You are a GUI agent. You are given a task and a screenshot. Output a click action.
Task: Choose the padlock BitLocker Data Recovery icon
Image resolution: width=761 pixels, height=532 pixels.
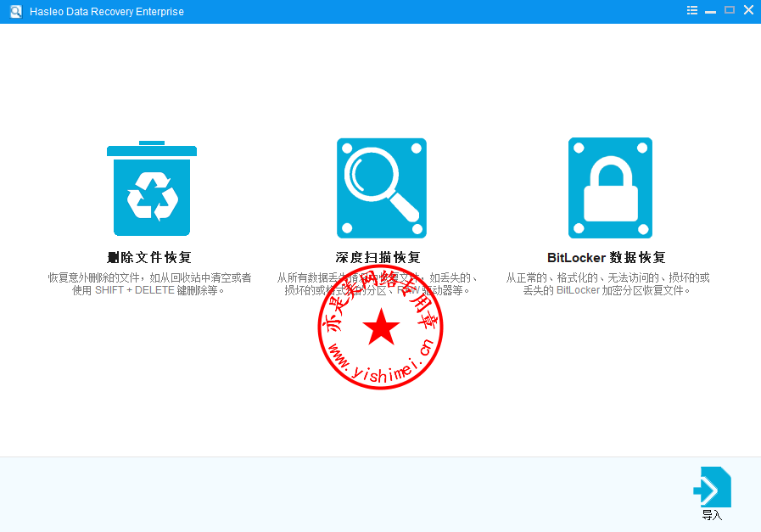(x=610, y=188)
